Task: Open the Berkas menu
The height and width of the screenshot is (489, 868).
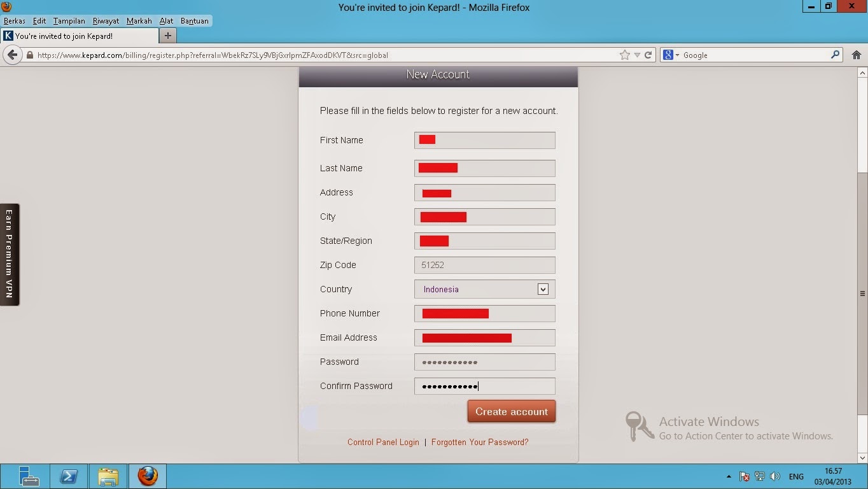Action: (15, 21)
